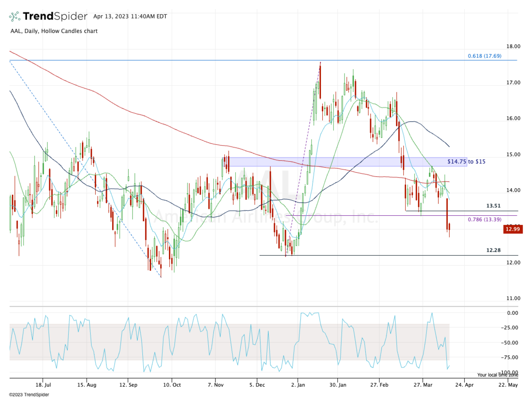
Task: Click the 0.786 (13.39) Fibonacci label
Action: click(x=484, y=220)
